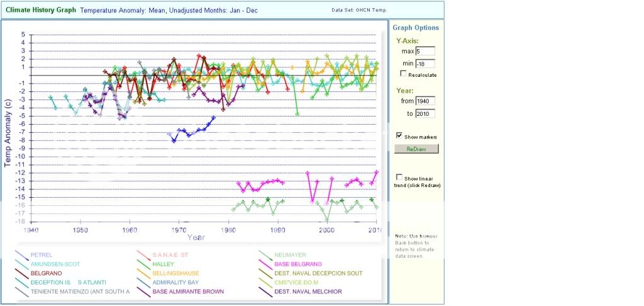Click the Year from input field

point(425,101)
